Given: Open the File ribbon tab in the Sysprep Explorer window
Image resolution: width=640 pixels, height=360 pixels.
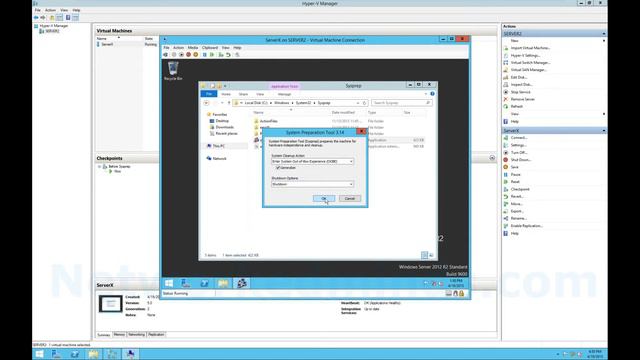Looking at the screenshot, I should (209, 94).
